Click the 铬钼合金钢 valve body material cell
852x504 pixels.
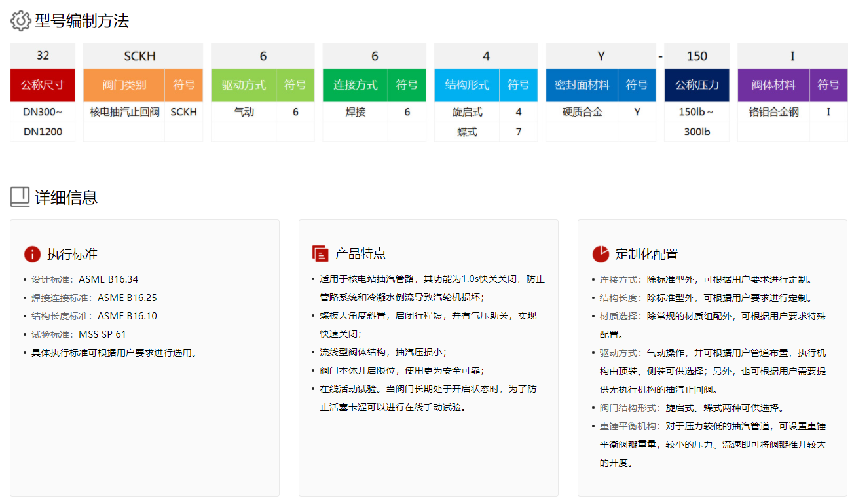coord(773,111)
